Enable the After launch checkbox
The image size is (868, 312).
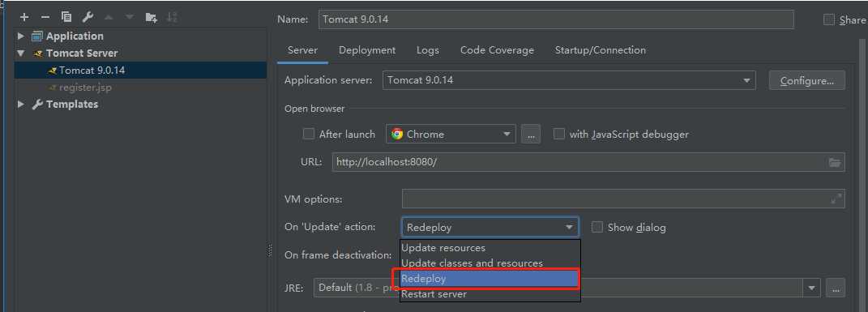309,134
